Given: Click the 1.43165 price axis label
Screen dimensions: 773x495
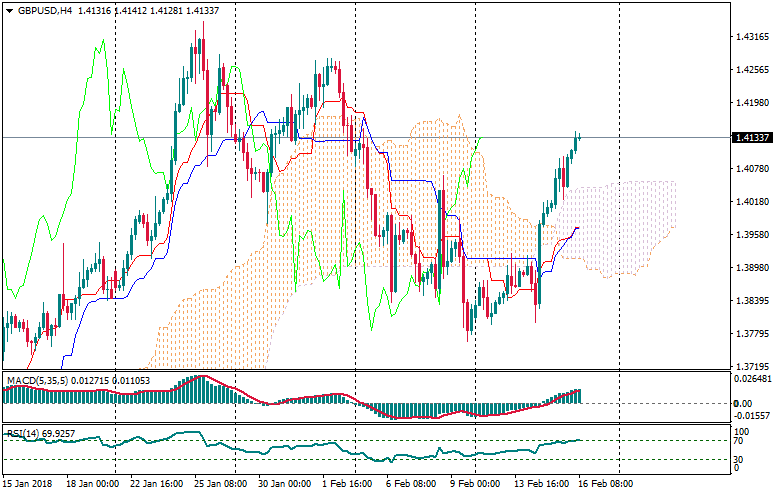Looking at the screenshot, I should click(x=750, y=37).
